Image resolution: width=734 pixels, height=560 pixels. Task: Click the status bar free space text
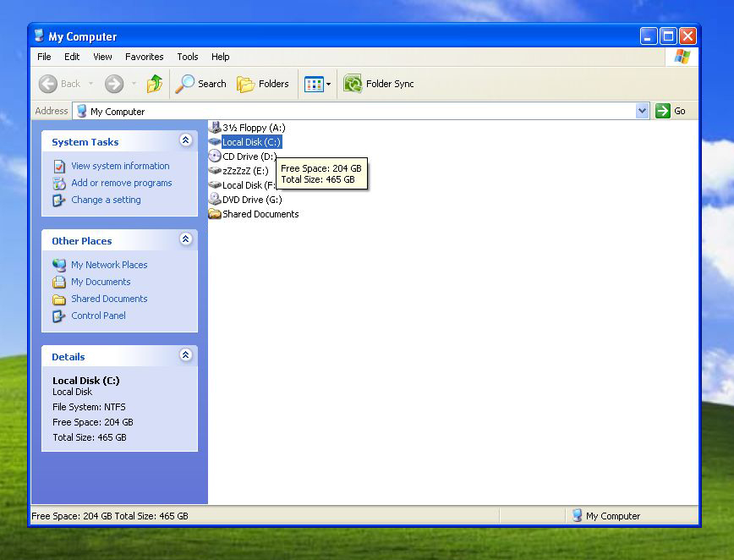coord(110,516)
